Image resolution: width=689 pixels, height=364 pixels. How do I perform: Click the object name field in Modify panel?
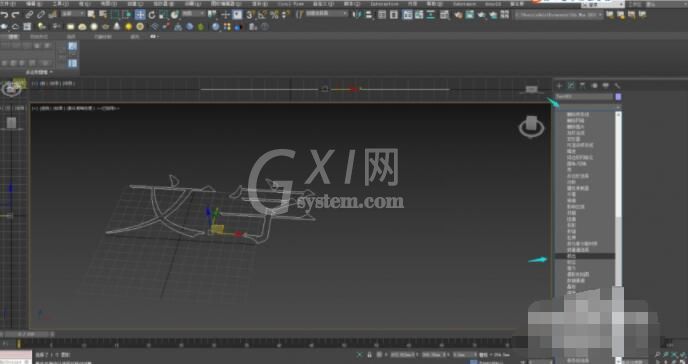click(584, 97)
